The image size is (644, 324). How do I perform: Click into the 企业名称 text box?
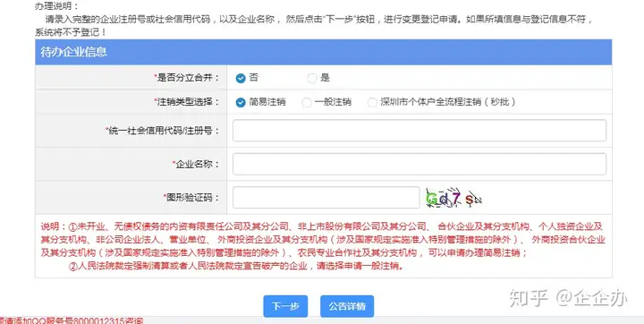click(419, 164)
